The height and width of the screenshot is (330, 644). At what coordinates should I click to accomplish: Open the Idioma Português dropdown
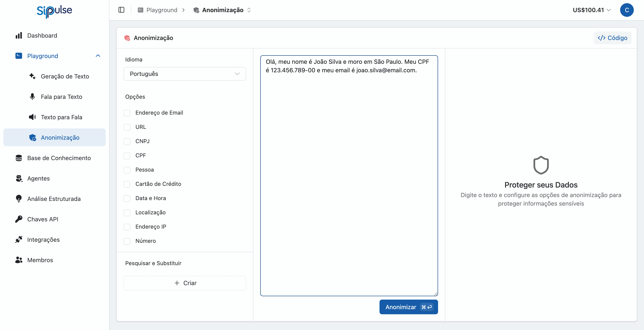[x=184, y=74]
